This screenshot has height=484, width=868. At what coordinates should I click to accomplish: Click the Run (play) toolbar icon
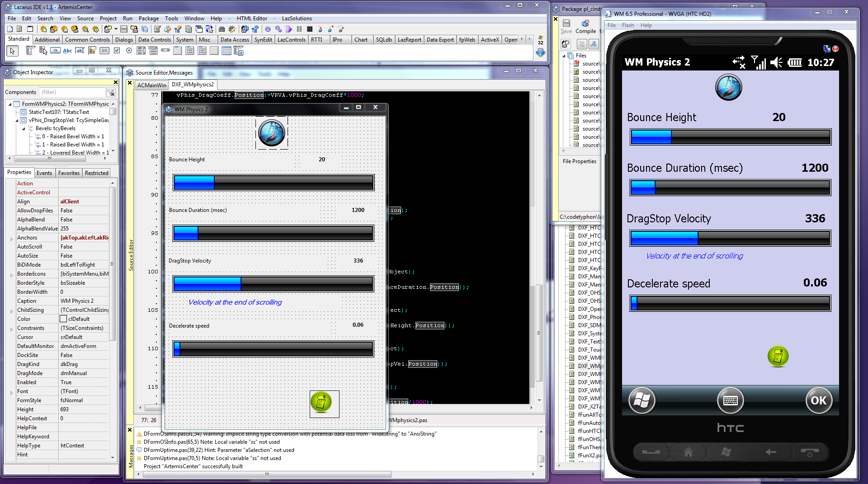tap(289, 29)
